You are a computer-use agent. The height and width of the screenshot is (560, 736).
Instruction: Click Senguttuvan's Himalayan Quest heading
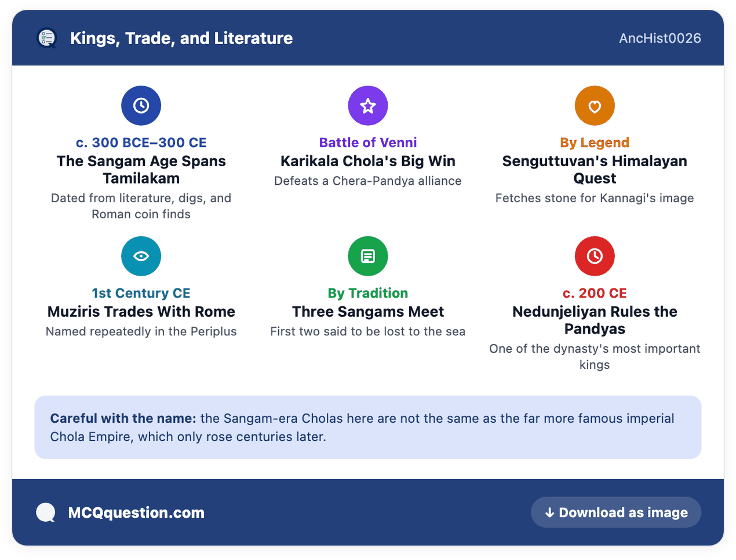click(595, 170)
